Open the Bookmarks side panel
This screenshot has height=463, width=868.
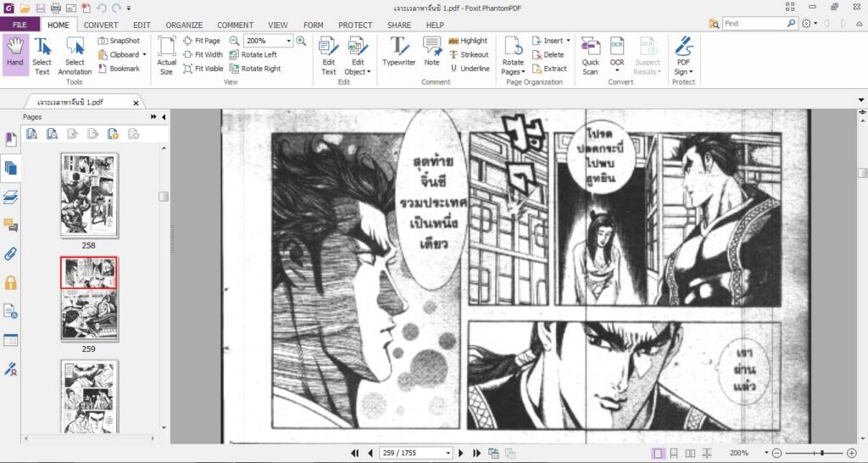tap(10, 140)
